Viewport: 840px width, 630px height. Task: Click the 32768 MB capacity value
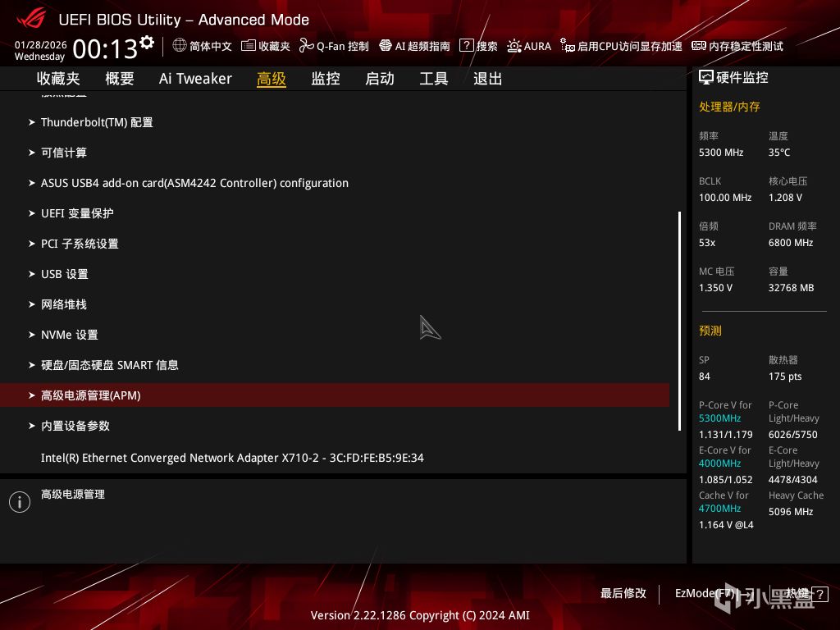tap(792, 288)
